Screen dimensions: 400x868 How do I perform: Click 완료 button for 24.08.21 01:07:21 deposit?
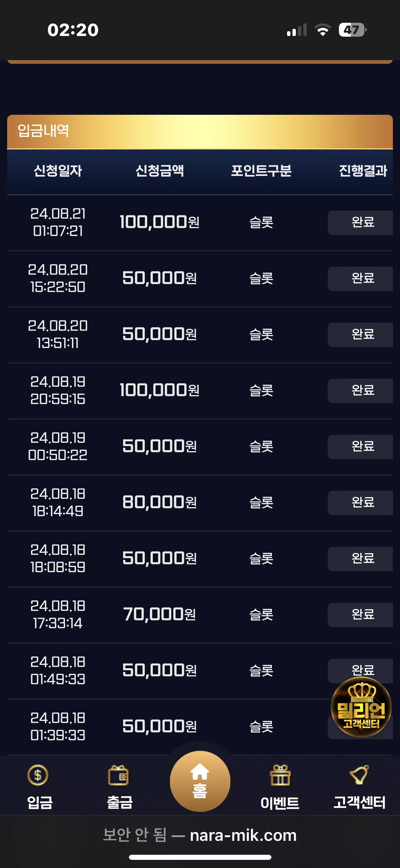pos(360,222)
